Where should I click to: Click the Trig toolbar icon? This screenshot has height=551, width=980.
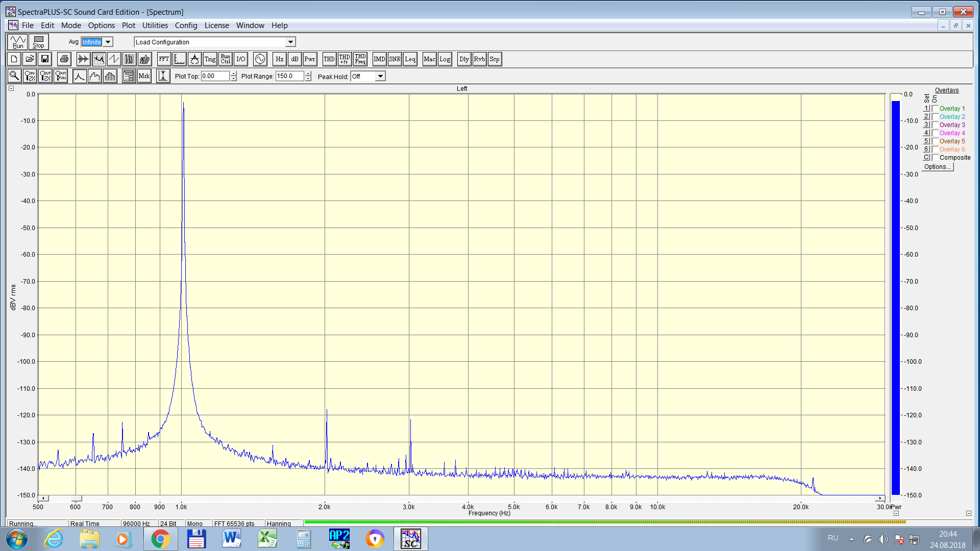[210, 59]
